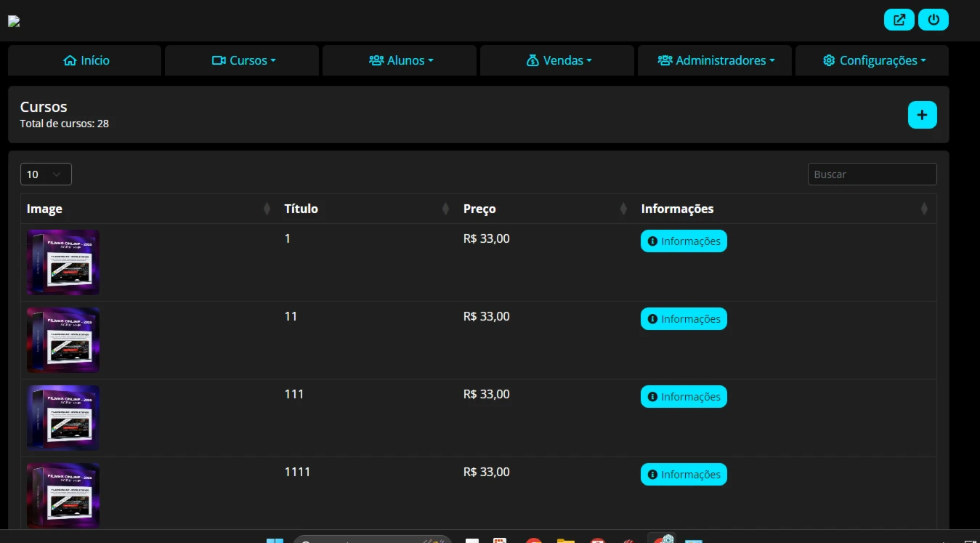This screenshot has height=543, width=980.
Task: Click the Buscar search field
Action: pyautogui.click(x=872, y=174)
